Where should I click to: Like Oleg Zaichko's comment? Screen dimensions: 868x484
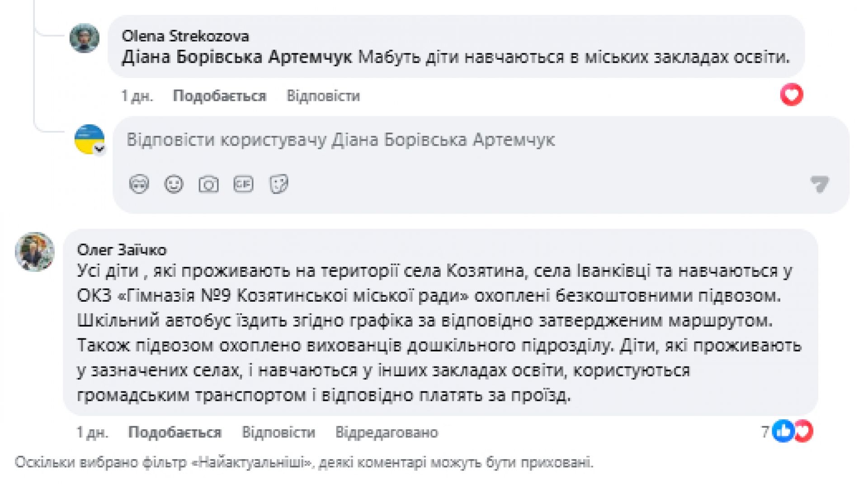click(175, 432)
